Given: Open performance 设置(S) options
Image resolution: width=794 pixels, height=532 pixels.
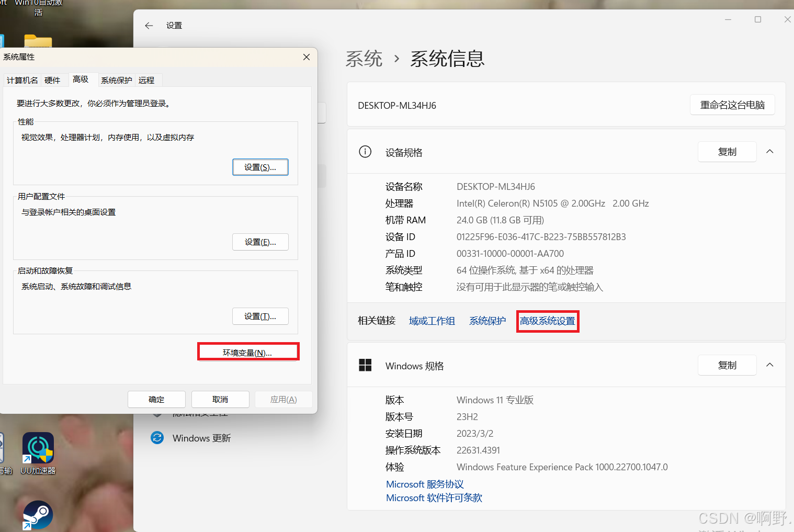Looking at the screenshot, I should pos(260,167).
